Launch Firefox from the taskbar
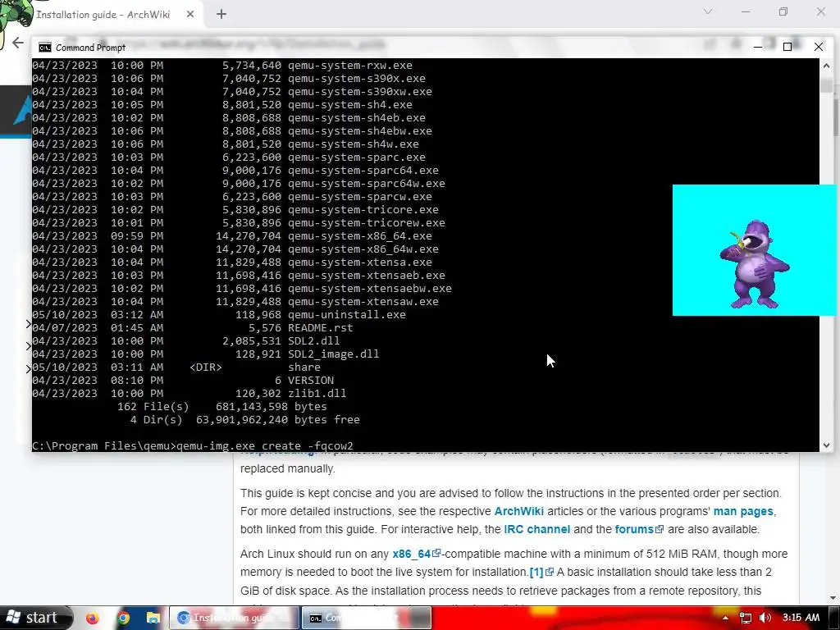 (x=92, y=619)
